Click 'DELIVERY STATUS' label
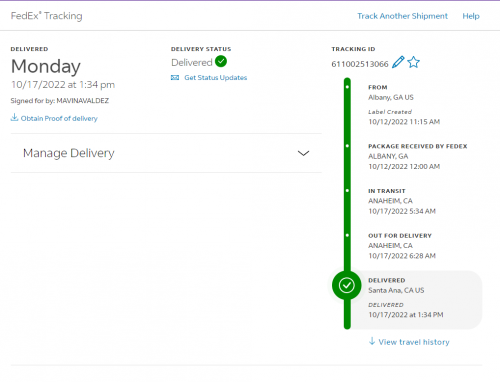This screenshot has height=382, width=500. point(201,49)
